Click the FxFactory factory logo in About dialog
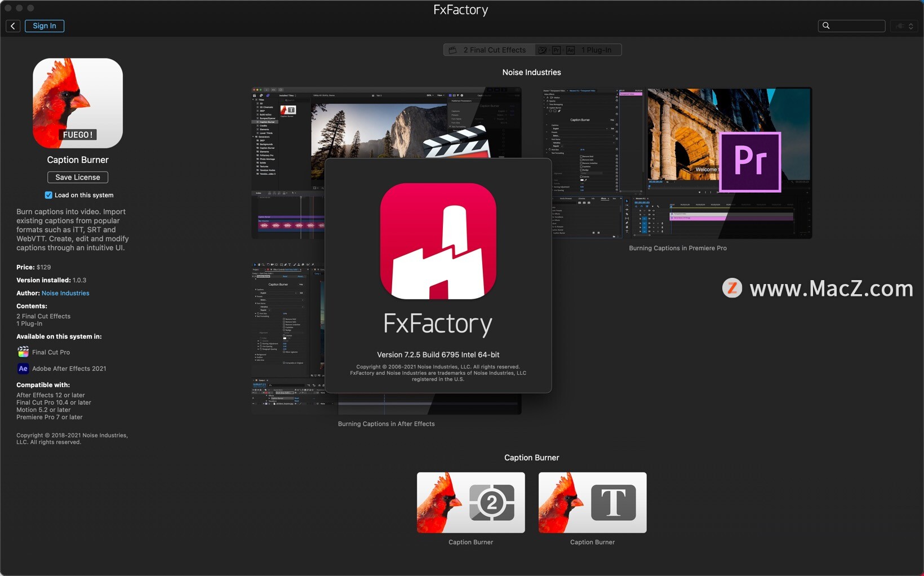924x576 pixels. click(438, 241)
